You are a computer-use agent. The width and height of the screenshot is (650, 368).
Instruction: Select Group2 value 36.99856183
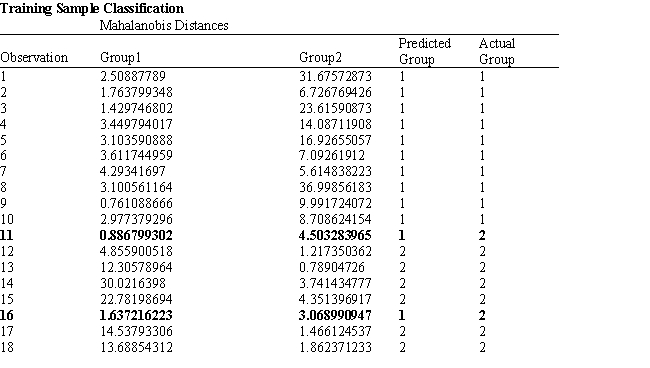pos(335,187)
